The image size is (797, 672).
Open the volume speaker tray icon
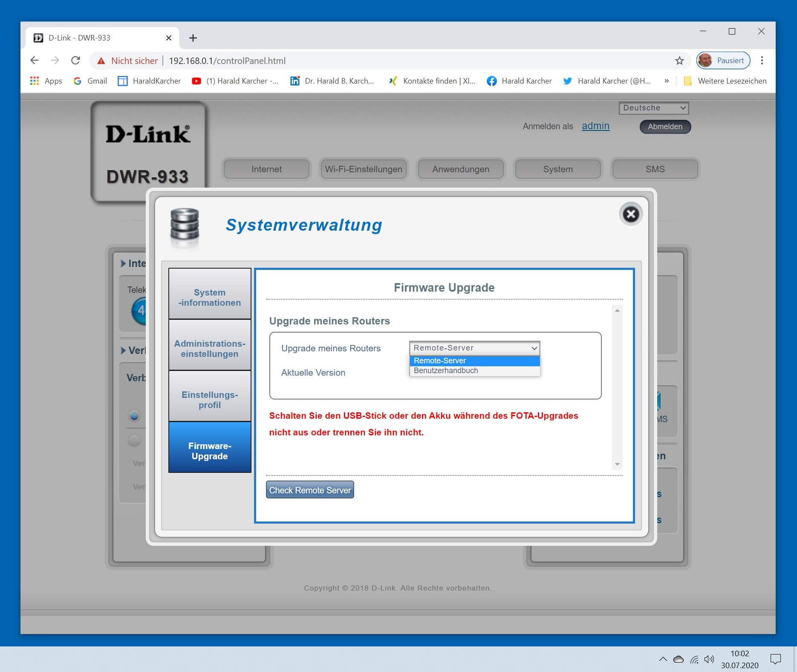pyautogui.click(x=709, y=659)
